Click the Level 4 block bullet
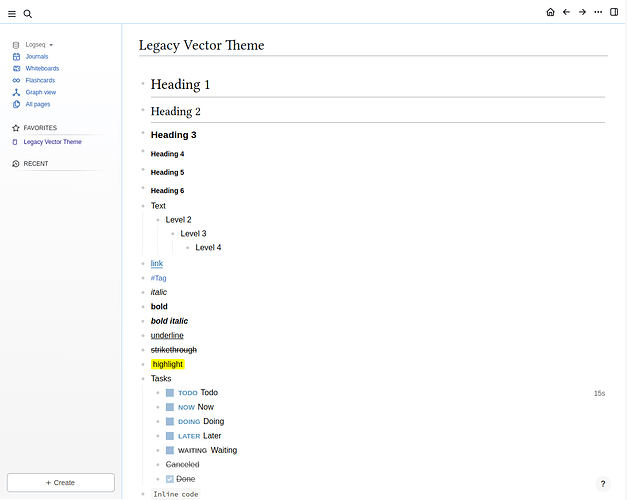 (188, 248)
